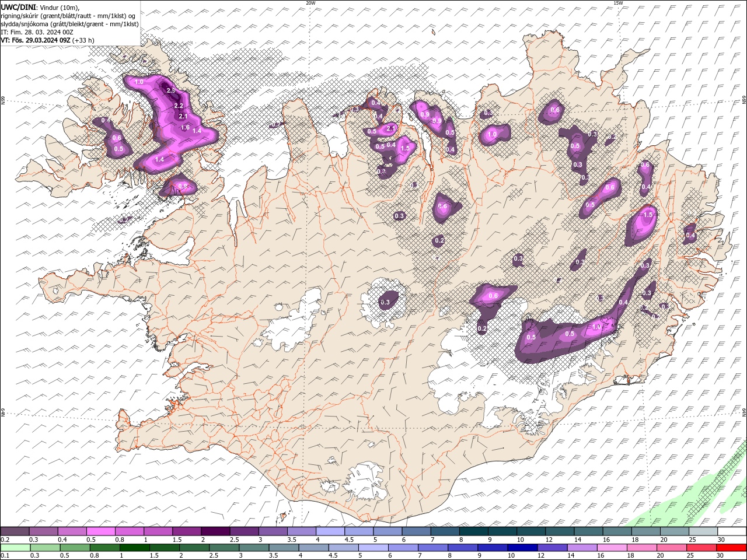Pick lower legend red swatch labeled 30
Image resolution: width=747 pixels, height=560 pixels.
732,548
